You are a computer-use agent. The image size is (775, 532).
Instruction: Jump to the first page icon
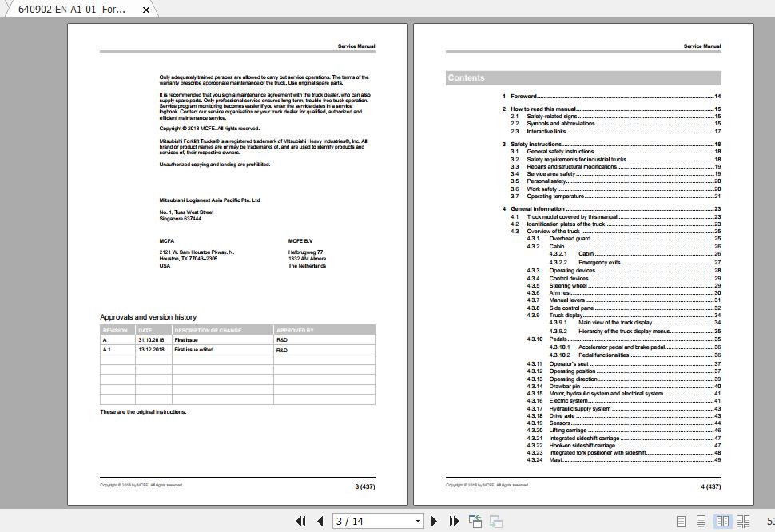[302, 521]
